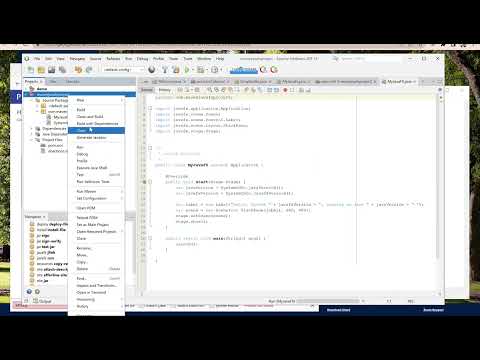The height and width of the screenshot is (360, 480).
Task: Select the jar sign-verify goal in Navigator
Action: [x=49, y=241]
